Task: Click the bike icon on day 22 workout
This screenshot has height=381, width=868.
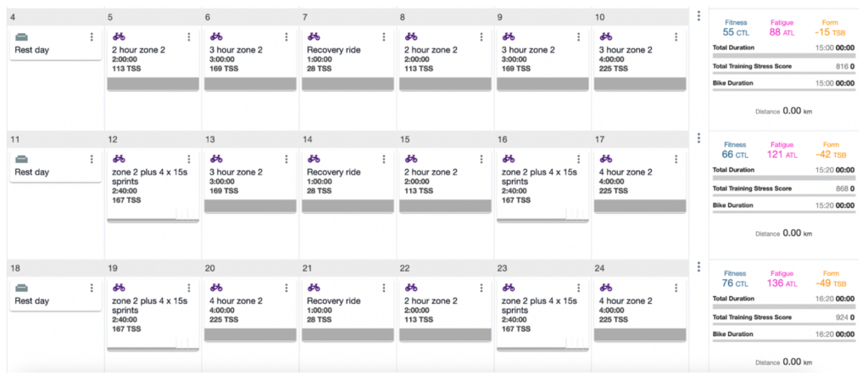Action: [411, 288]
